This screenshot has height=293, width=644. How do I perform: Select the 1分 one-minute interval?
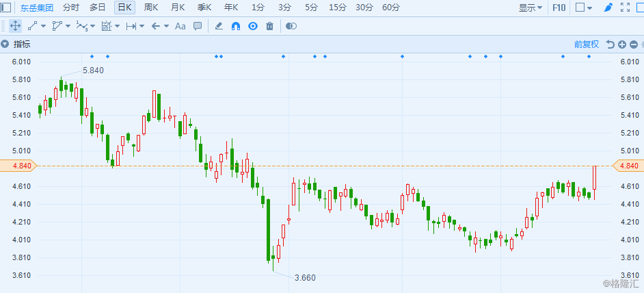[258, 7]
